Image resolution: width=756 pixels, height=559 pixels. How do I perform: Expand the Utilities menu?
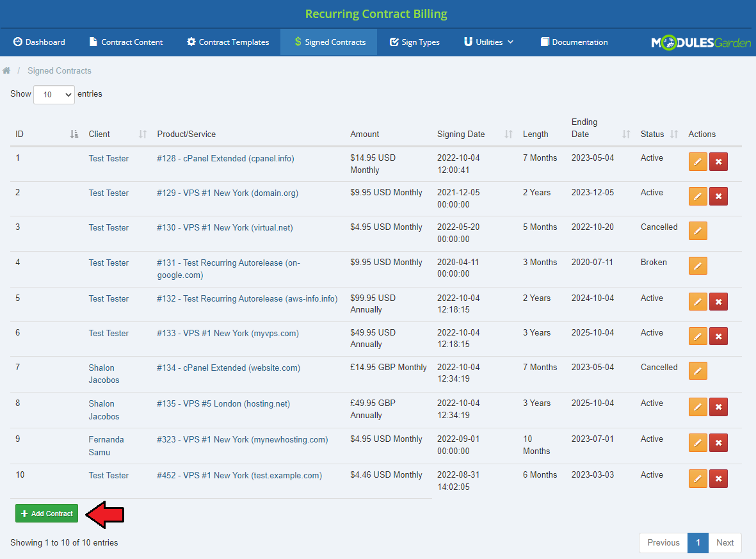click(x=488, y=42)
